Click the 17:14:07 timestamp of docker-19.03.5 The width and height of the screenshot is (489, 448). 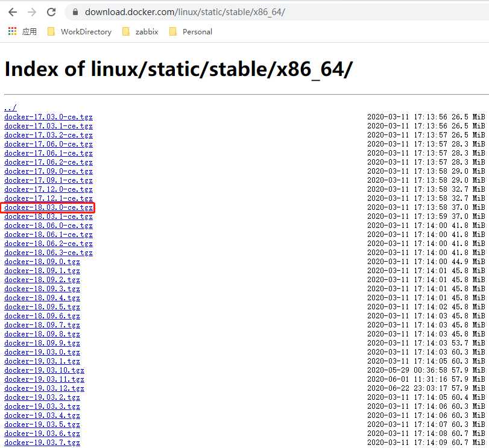tap(431, 424)
